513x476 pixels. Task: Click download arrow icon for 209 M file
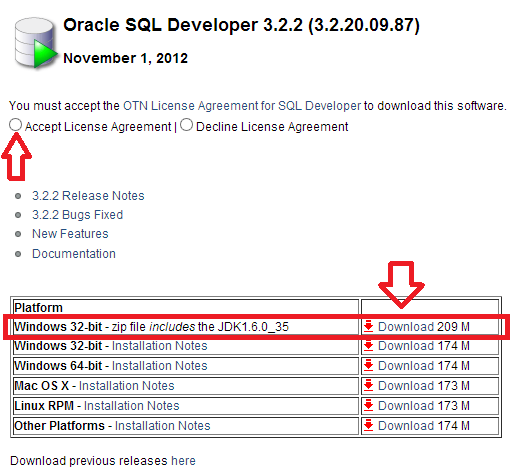(368, 327)
